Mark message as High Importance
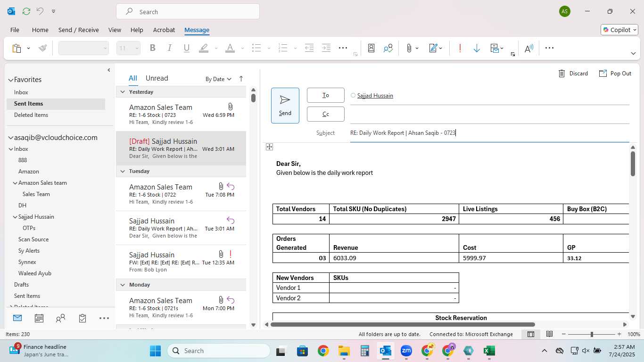Viewport: 644px width, 362px height. (460, 48)
